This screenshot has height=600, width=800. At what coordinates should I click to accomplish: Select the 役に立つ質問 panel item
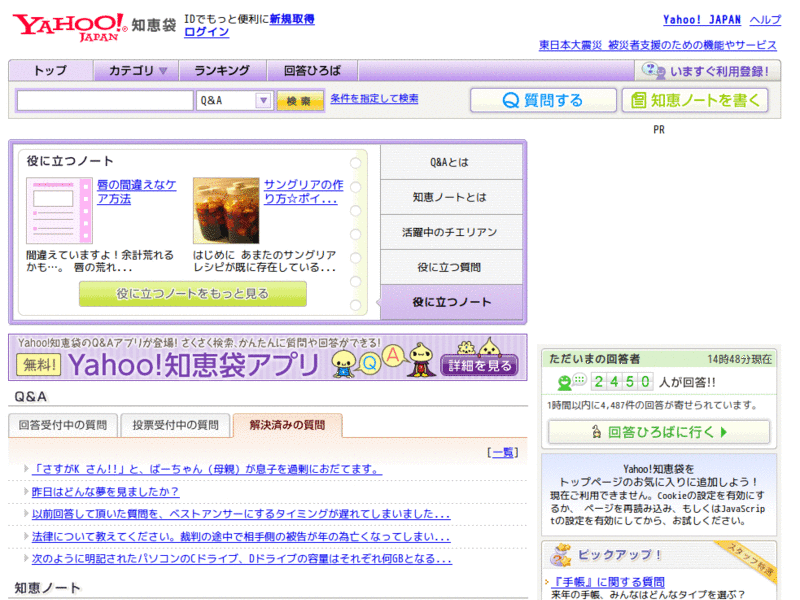(x=451, y=267)
